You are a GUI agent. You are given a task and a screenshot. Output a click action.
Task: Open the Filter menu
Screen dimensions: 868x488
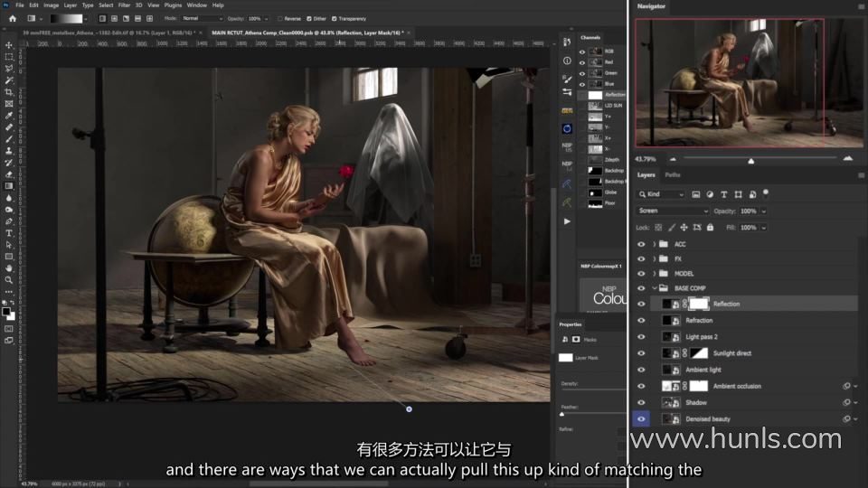click(124, 5)
